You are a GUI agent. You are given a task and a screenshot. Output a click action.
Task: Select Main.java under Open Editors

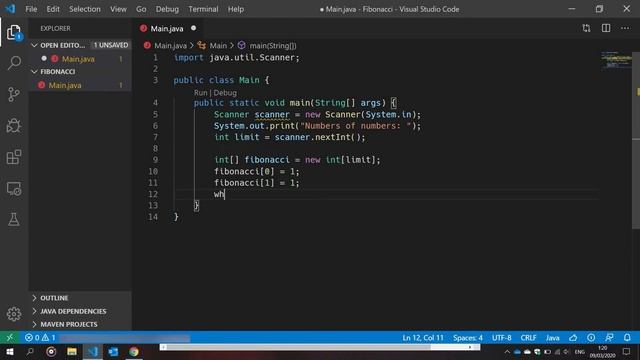click(x=80, y=59)
